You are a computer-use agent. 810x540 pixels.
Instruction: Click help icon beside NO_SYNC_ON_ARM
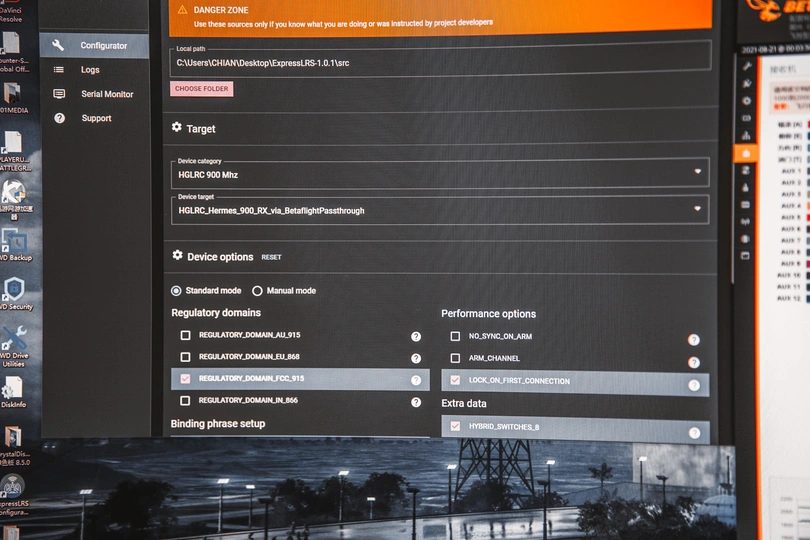click(x=693, y=340)
